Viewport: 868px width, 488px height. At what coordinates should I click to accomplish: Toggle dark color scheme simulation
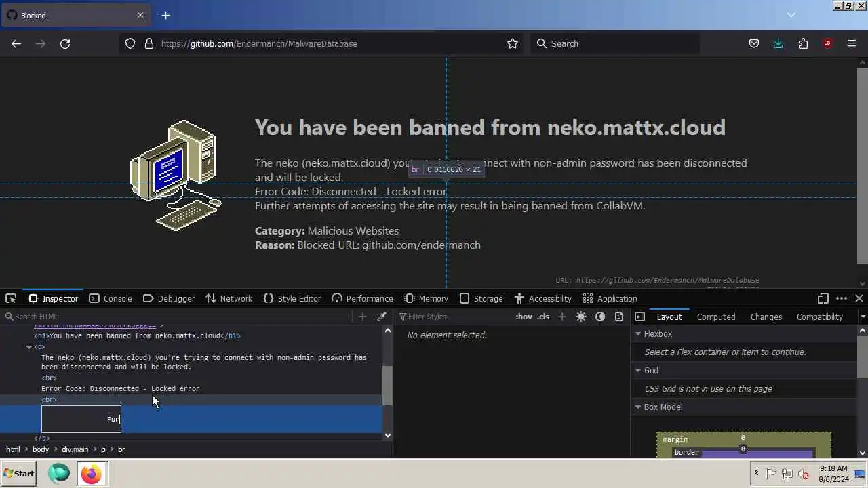pyautogui.click(x=600, y=317)
